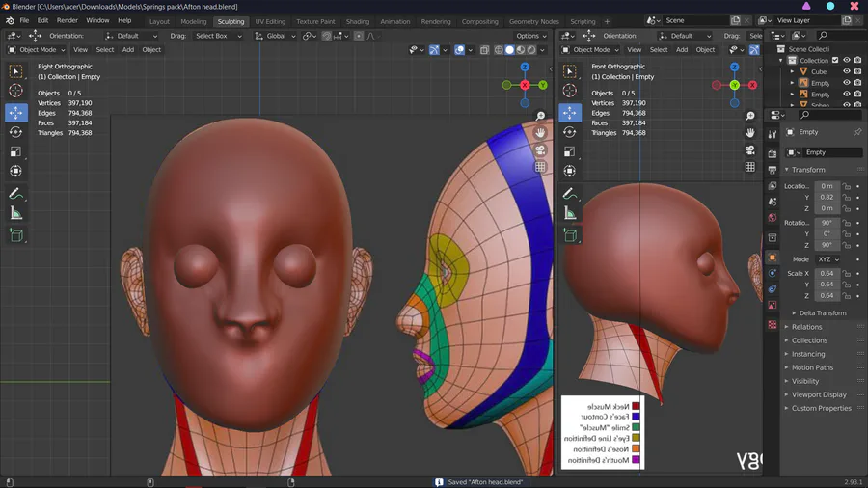The width and height of the screenshot is (868, 488).
Task: Open the Object Mode dropdown in left viewport
Action: (36, 50)
